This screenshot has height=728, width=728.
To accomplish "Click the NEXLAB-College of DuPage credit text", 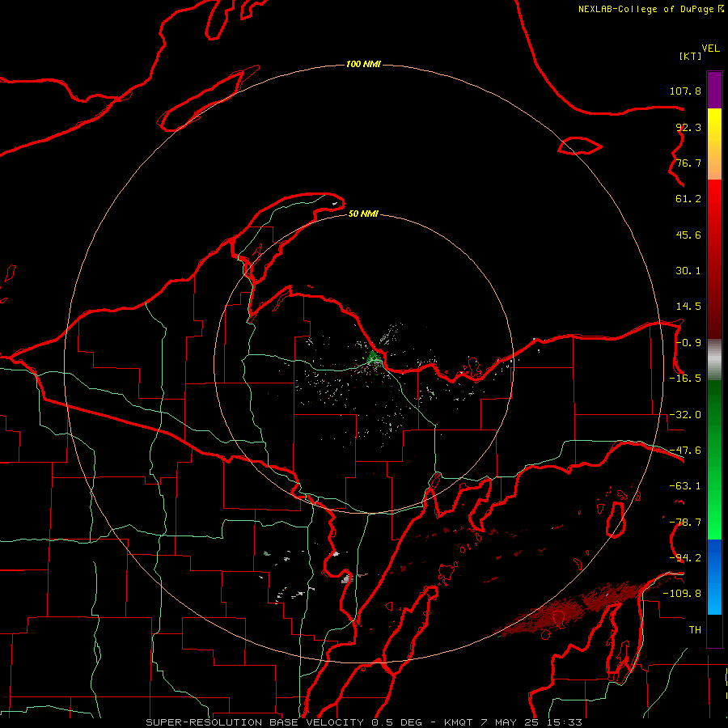I will pos(651,9).
